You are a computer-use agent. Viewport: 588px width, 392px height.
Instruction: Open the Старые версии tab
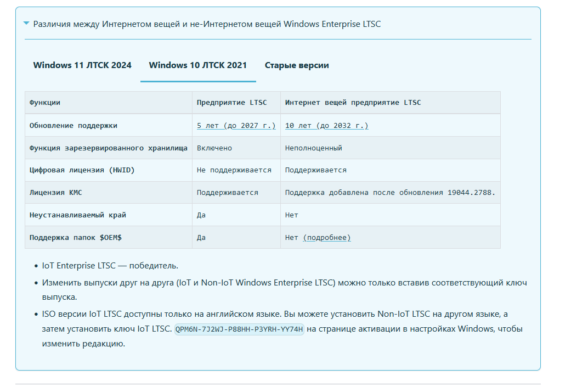297,65
